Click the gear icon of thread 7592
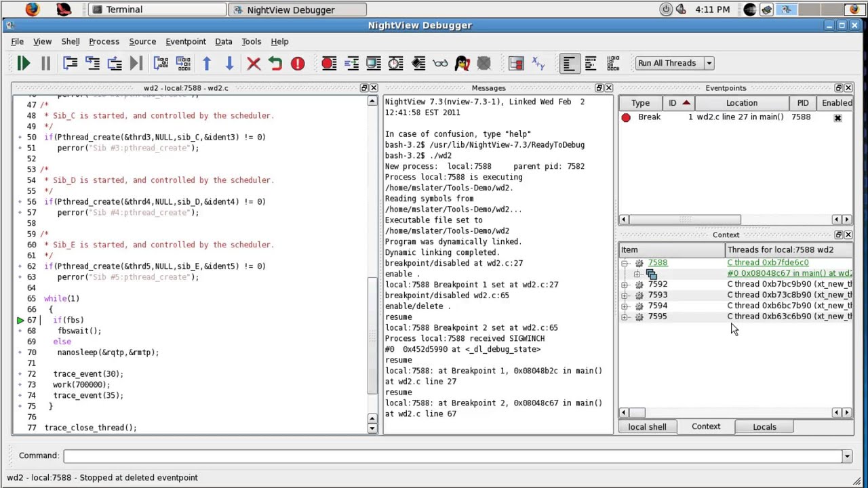Viewport: 868px width, 488px height. 639,285
